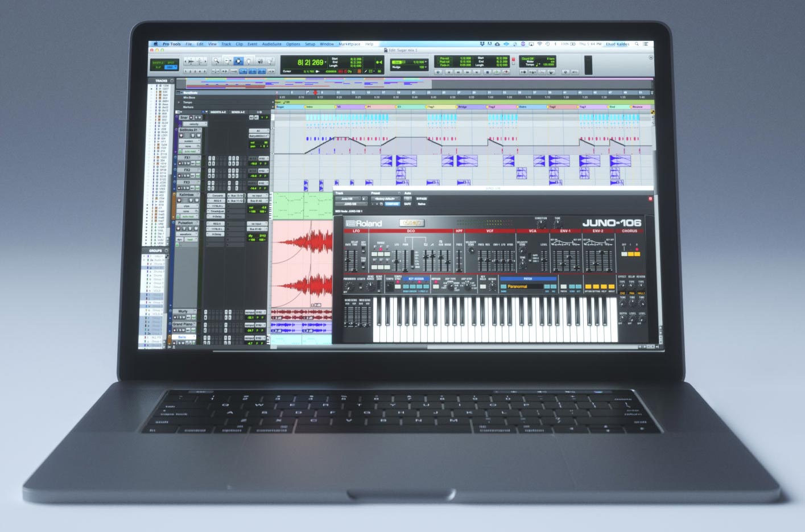This screenshot has width=805, height=532.
Task: Click the Apple menu icon
Action: [x=156, y=44]
